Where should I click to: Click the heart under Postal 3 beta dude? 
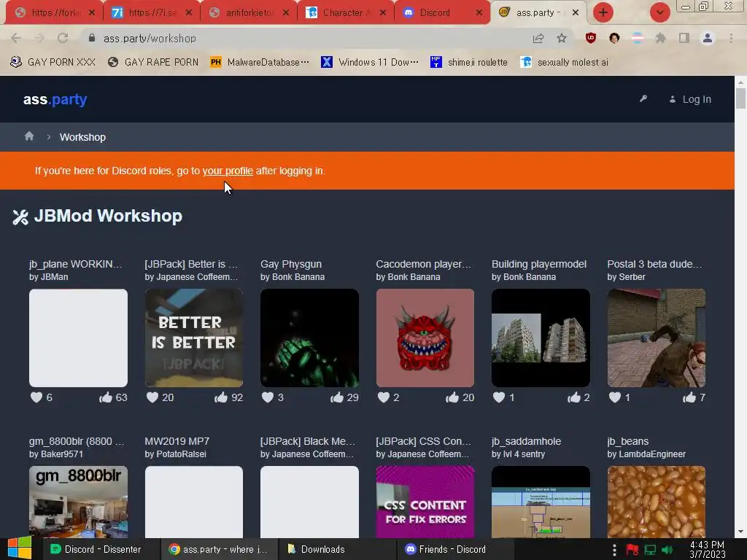tap(614, 397)
